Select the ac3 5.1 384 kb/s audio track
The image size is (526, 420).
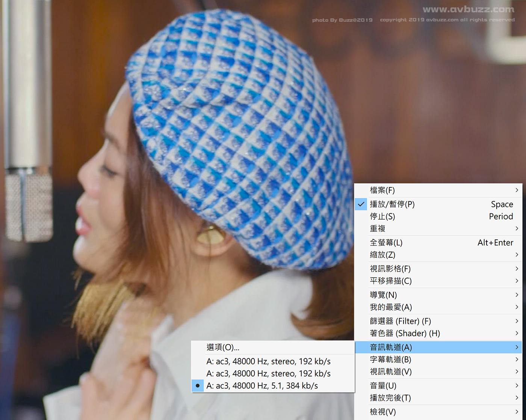tap(262, 386)
